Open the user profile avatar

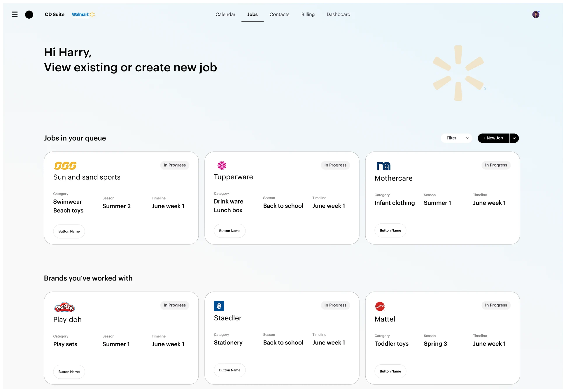(x=536, y=14)
